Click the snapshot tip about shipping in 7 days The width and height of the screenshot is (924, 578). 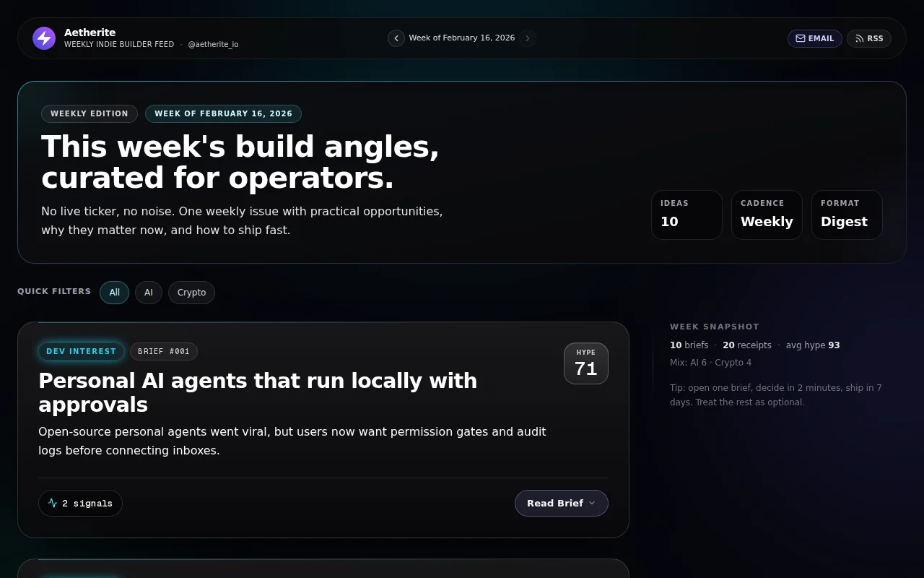pyautogui.click(x=776, y=394)
